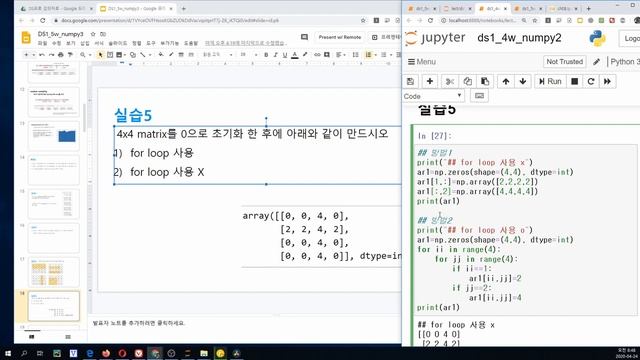Open the 도움말 menu in Slides

click(x=191, y=43)
